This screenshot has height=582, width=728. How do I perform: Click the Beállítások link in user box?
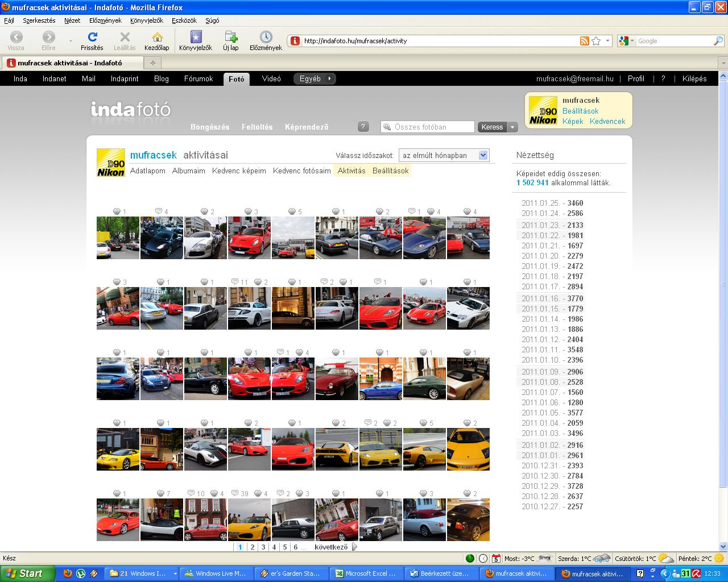coord(580,111)
